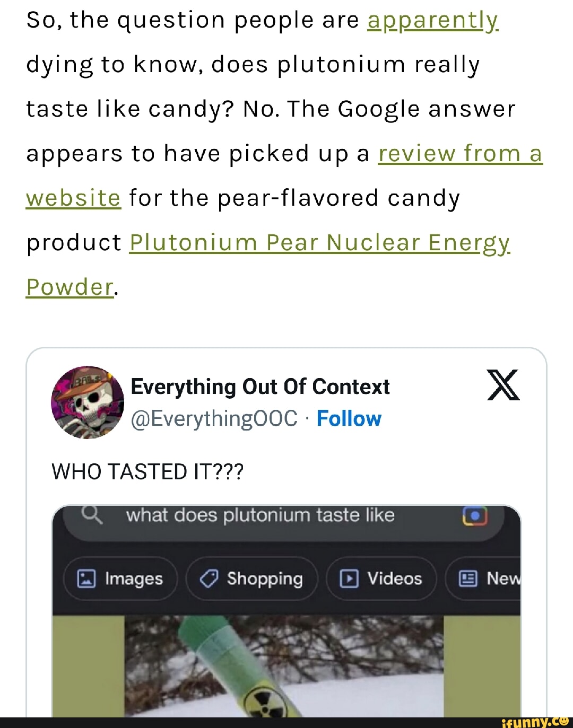This screenshot has height=728, width=573.
Task: Open the green radioactive tube image
Action: (x=284, y=666)
